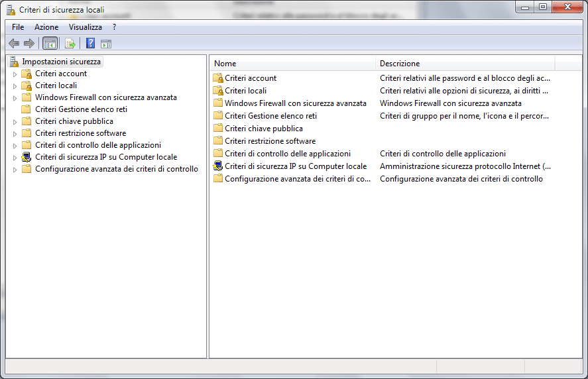The height and width of the screenshot is (379, 588).
Task: Expand Windows Firewall con sicurezza avanzata node
Action: coord(15,98)
